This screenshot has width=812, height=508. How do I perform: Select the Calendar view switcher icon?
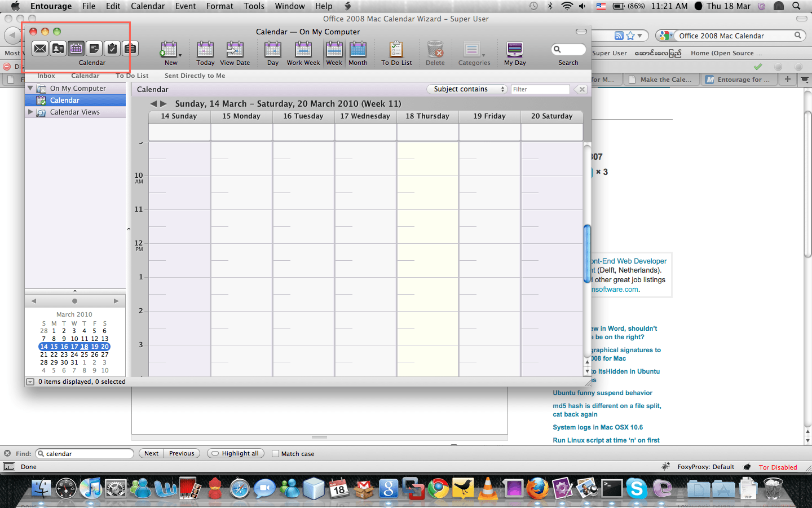coord(76,49)
